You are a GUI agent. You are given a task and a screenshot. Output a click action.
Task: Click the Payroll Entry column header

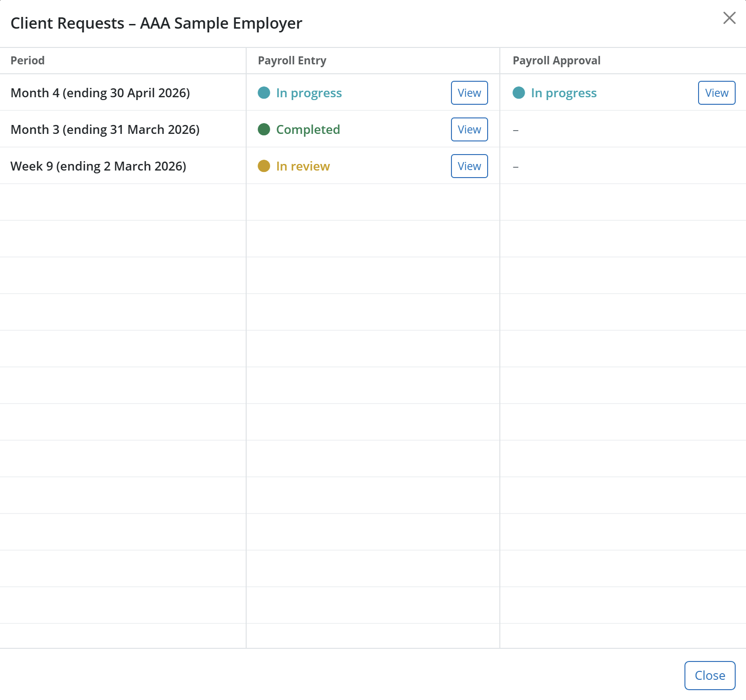tap(292, 61)
